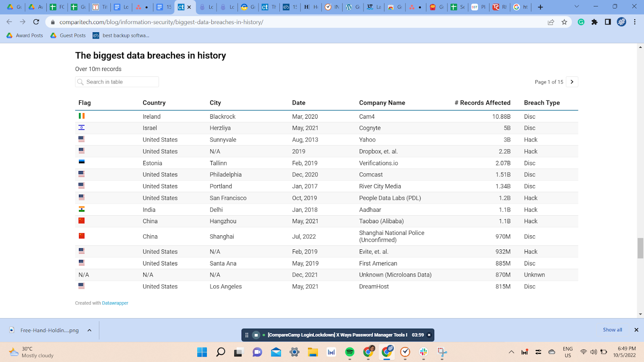Open Slack from the taskbar
The width and height of the screenshot is (644, 362).
coord(423,352)
